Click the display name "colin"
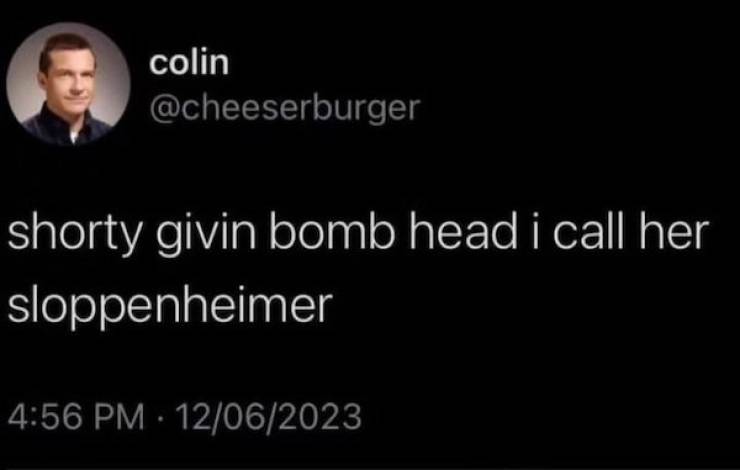 tap(189, 63)
